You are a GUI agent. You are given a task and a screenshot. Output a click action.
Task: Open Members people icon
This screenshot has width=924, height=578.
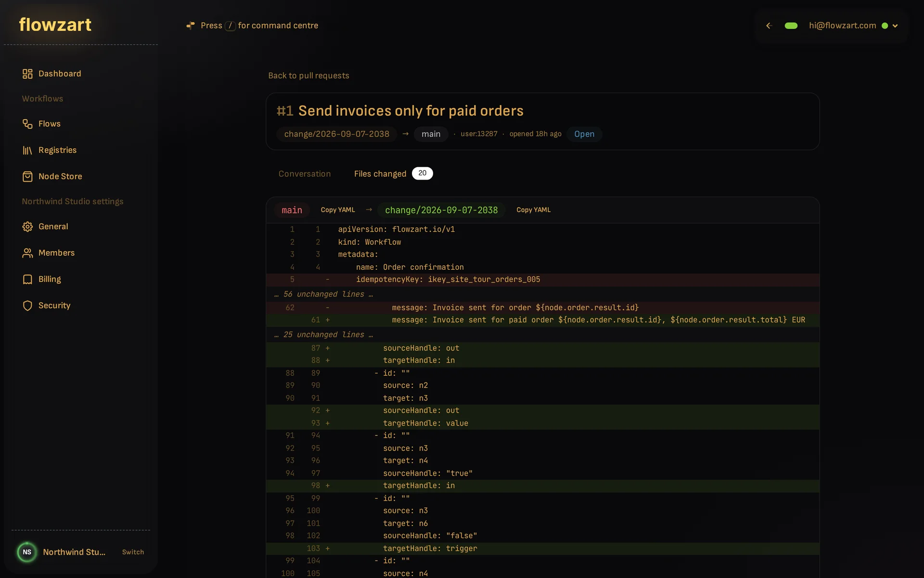coord(27,253)
